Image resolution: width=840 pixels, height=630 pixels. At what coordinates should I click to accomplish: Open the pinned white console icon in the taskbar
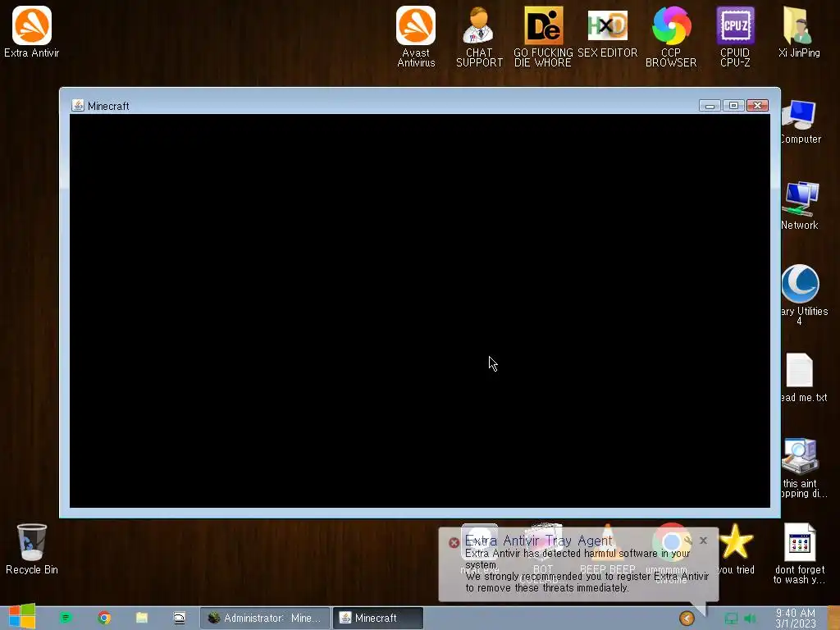click(x=180, y=618)
